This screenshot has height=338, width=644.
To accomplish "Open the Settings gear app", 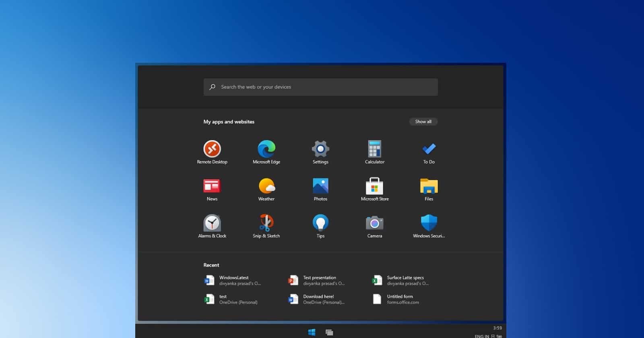I will (x=320, y=152).
